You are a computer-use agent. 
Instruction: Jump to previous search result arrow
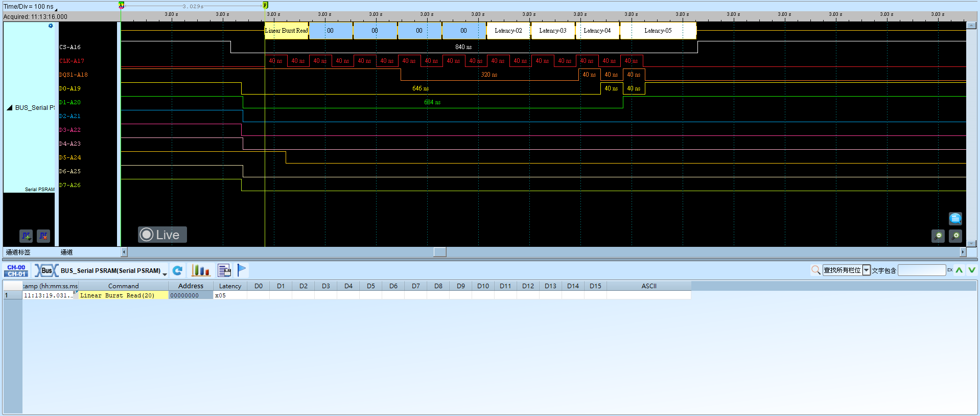click(x=959, y=270)
